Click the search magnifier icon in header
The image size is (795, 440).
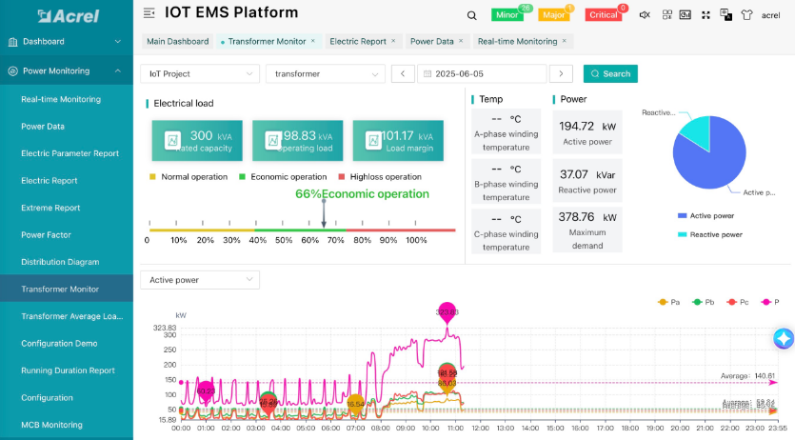pyautogui.click(x=472, y=15)
